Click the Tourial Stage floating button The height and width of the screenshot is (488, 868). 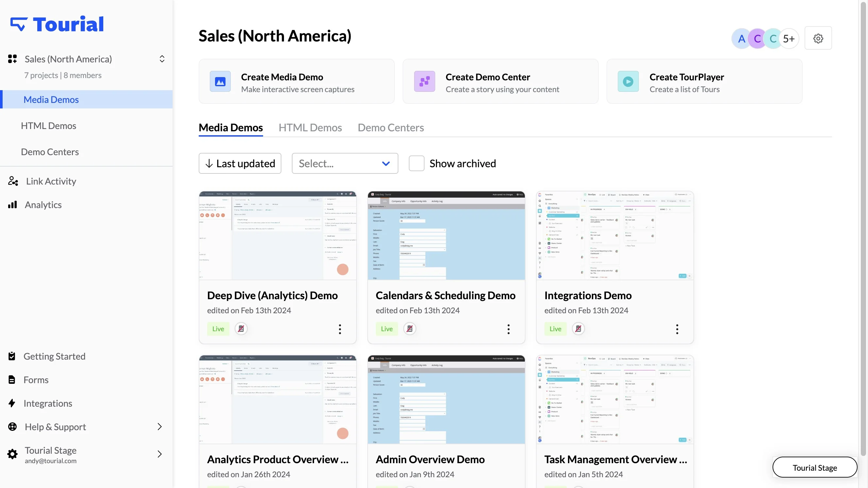(x=815, y=467)
